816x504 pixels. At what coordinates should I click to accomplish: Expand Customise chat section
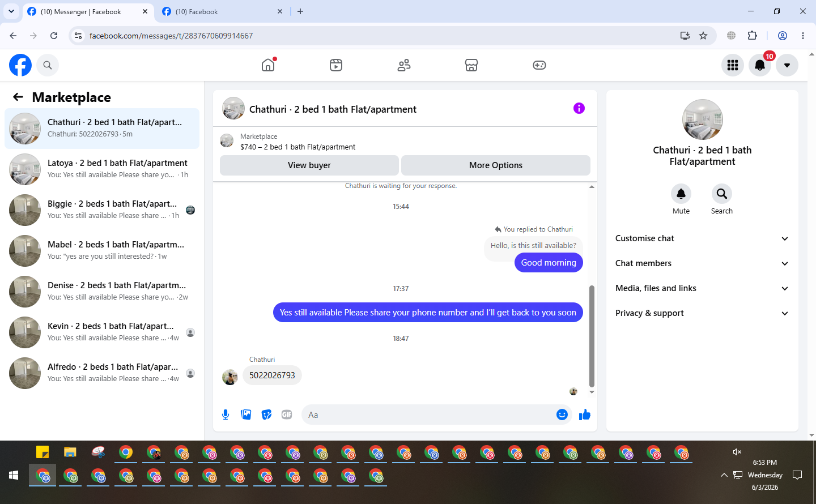(703, 238)
